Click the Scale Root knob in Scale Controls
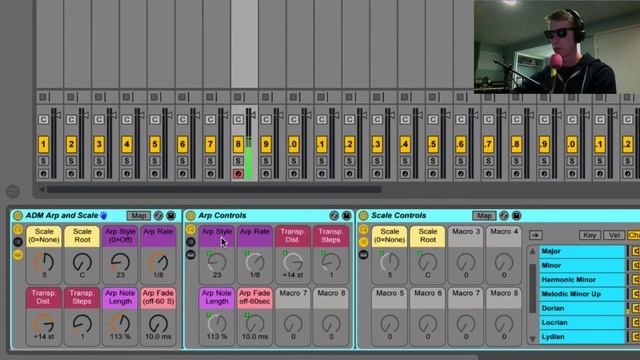 click(427, 262)
